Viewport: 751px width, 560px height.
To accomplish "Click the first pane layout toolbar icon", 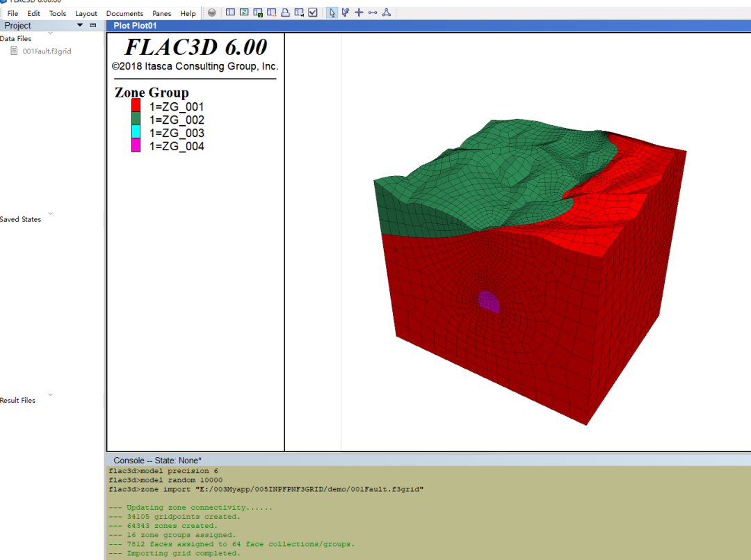I will point(230,13).
